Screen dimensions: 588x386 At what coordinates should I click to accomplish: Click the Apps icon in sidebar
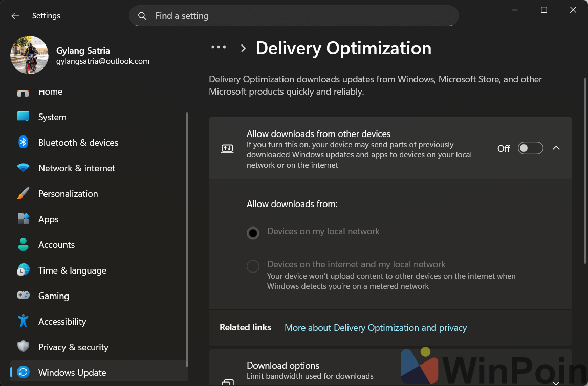pyautogui.click(x=23, y=219)
